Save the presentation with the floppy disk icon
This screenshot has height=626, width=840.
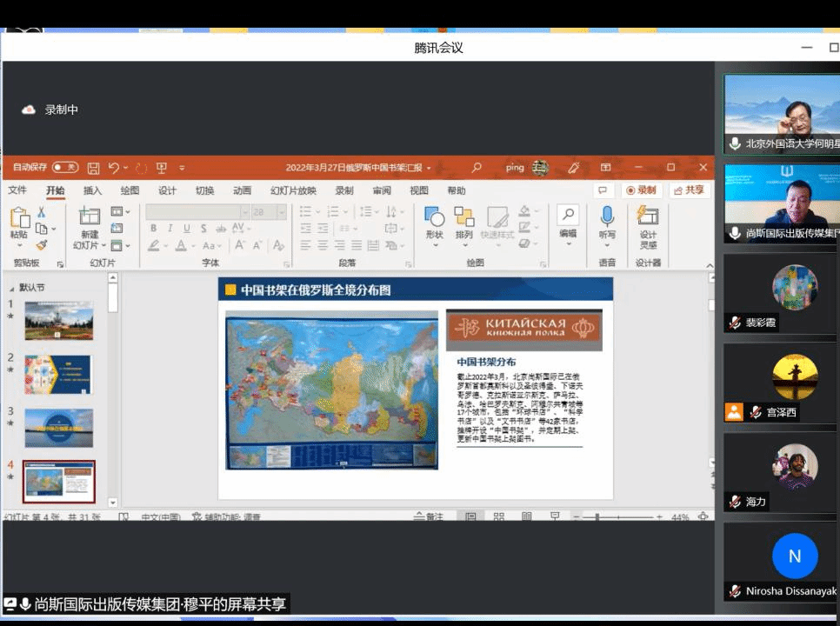[93, 168]
